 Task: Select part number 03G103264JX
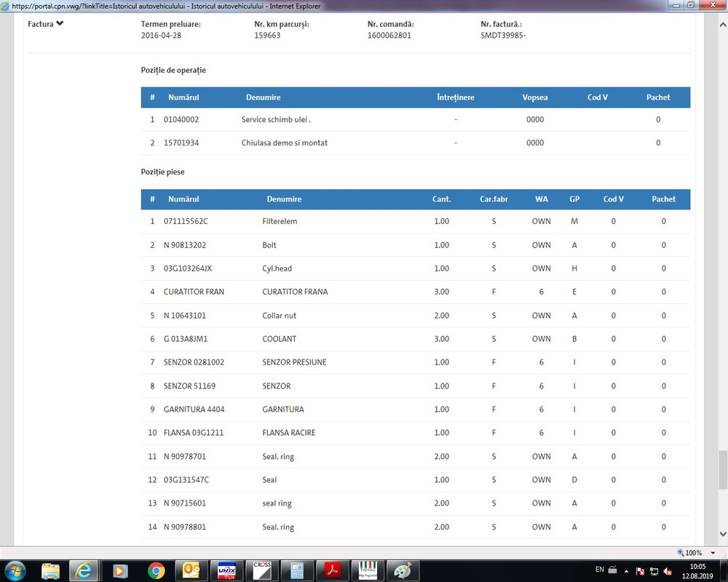(188, 268)
